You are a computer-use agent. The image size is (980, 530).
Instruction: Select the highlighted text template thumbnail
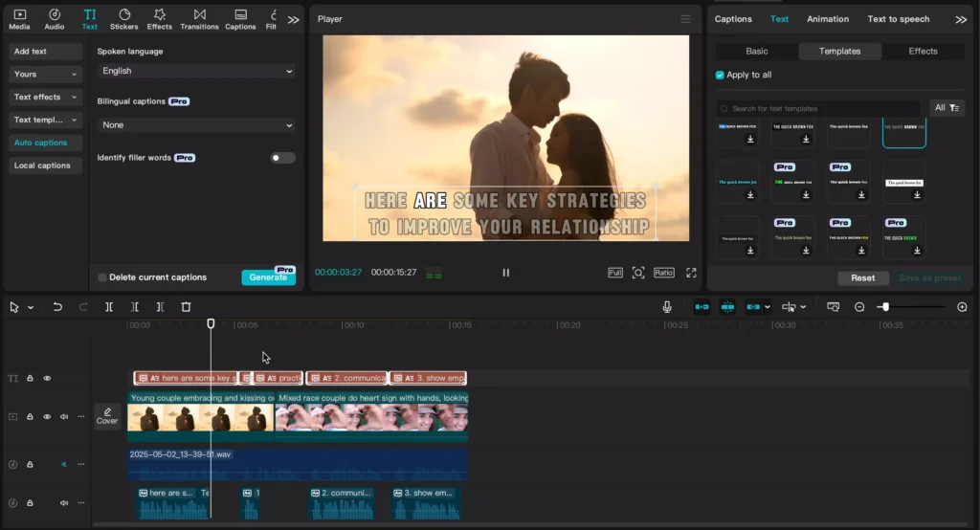[x=903, y=132]
